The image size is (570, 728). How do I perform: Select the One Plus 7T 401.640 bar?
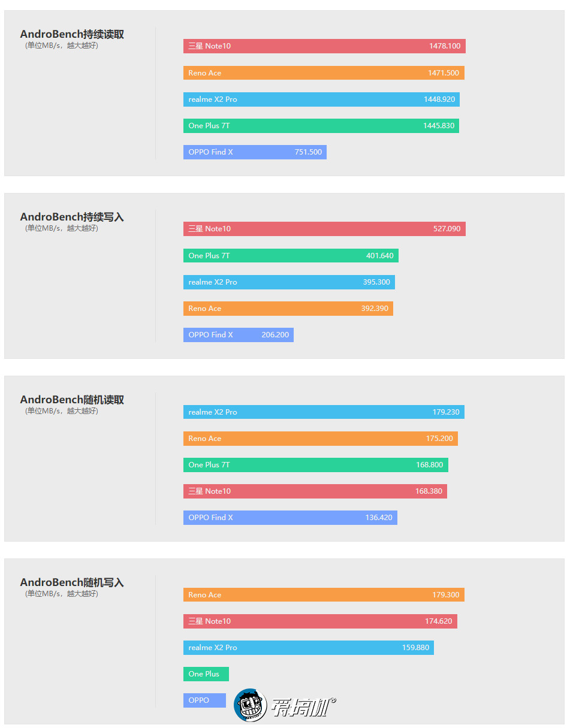pos(291,256)
